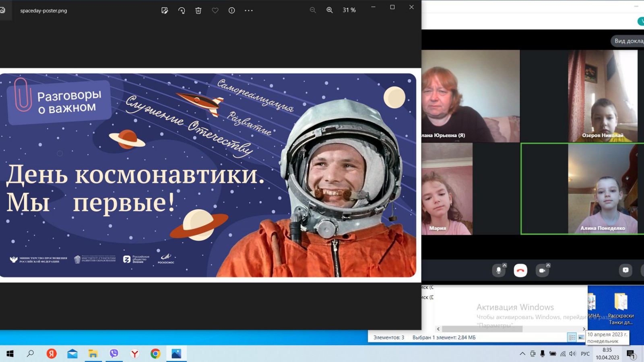The height and width of the screenshot is (362, 644).
Task: Open the Windows Start menu
Action: click(10, 354)
